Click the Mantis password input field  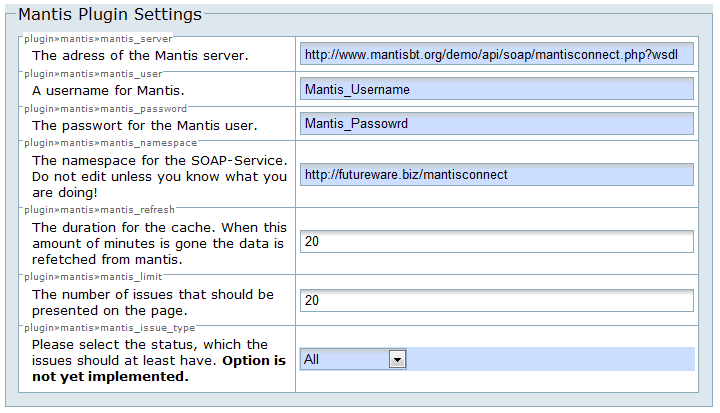pos(496,124)
